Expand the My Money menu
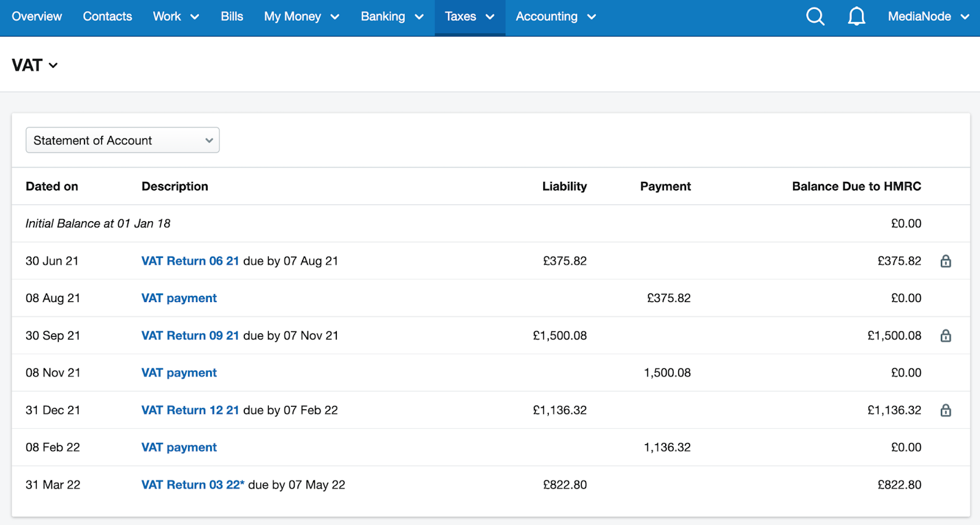The image size is (980, 525). coord(301,17)
